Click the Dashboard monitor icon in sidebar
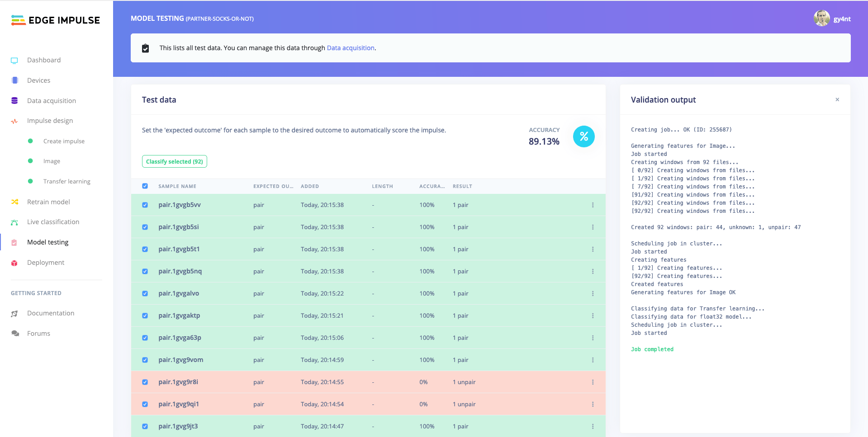The image size is (868, 437). pos(14,61)
